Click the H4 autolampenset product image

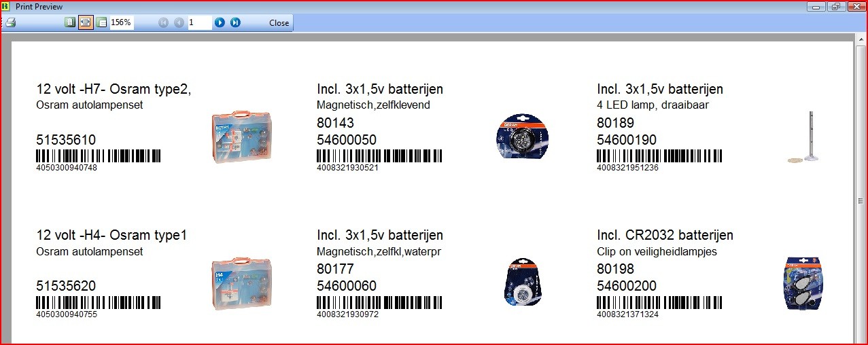coord(242,283)
